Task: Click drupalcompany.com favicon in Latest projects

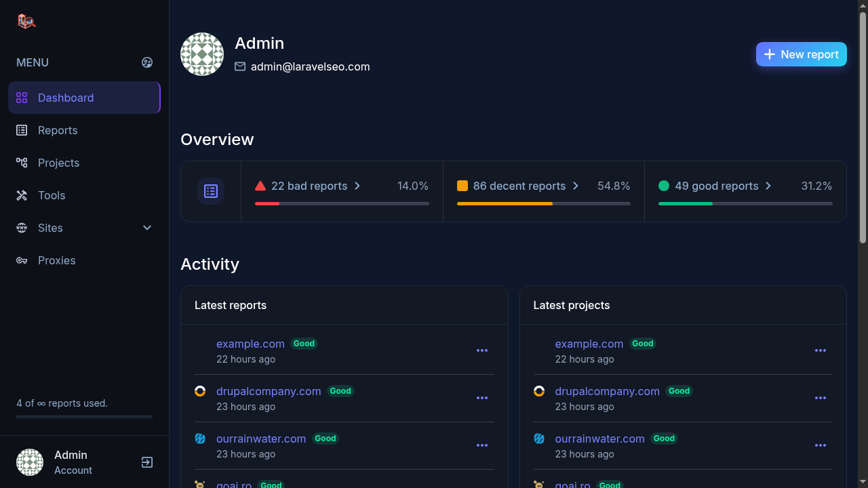Action: [539, 391]
